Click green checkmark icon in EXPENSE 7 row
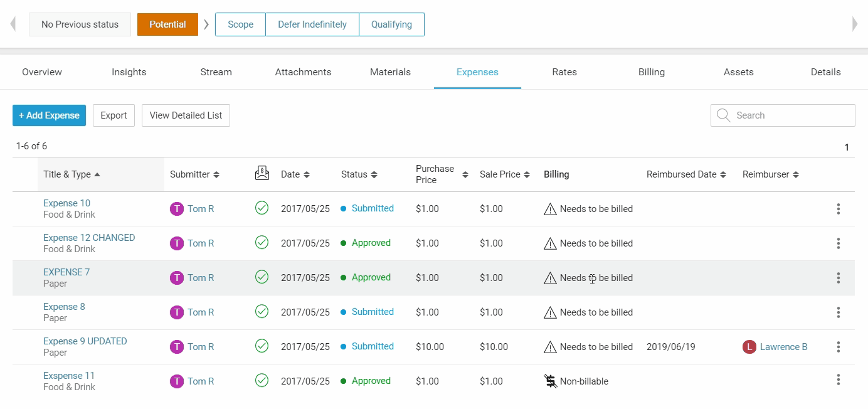Screen dimensions: 868x409 [x=262, y=277]
